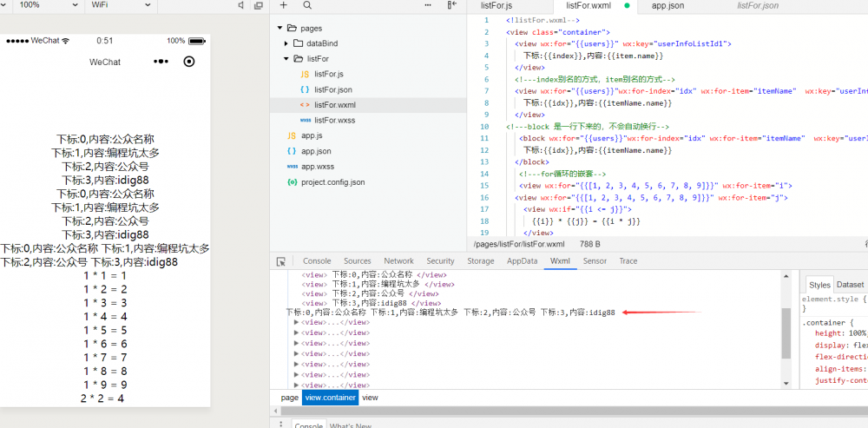Open the Console devtools tab
This screenshot has height=428, width=868.
point(316,261)
